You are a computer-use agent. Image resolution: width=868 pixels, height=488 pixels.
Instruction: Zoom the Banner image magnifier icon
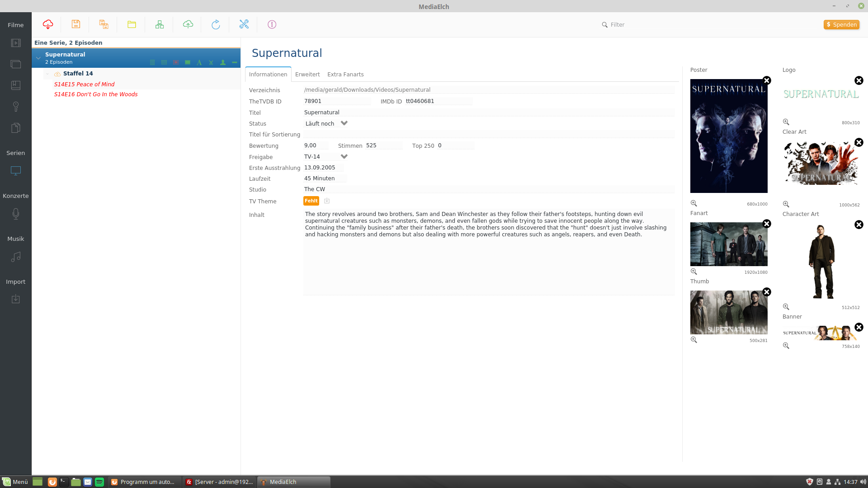786,346
